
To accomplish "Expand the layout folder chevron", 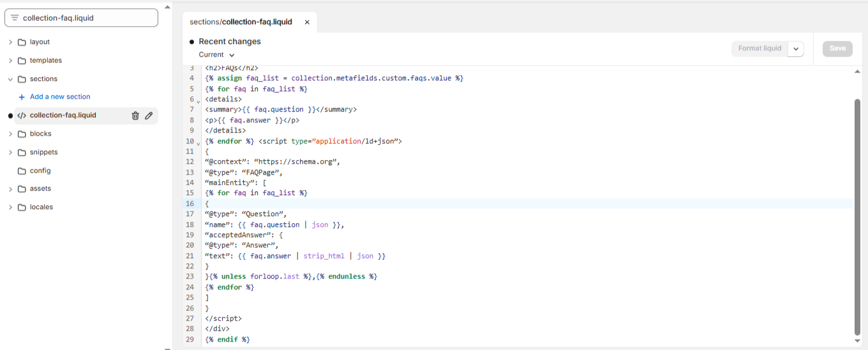I will click(10, 42).
